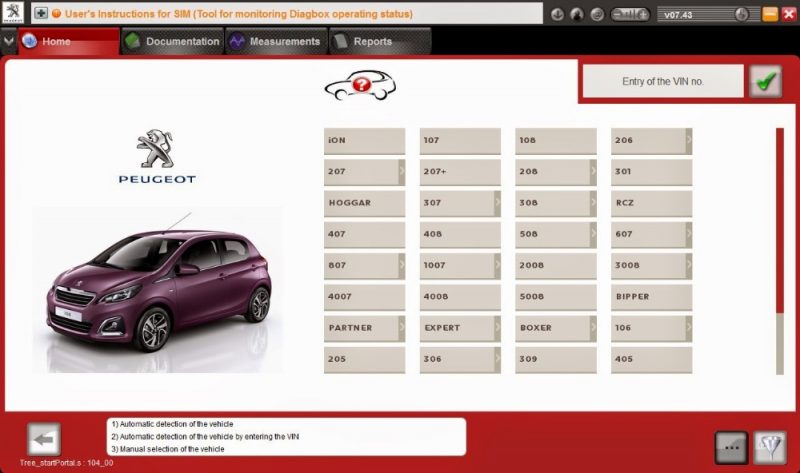Viewport: 800px width, 473px height.
Task: Expand the 807 model variants arrow
Action: pyautogui.click(x=402, y=265)
